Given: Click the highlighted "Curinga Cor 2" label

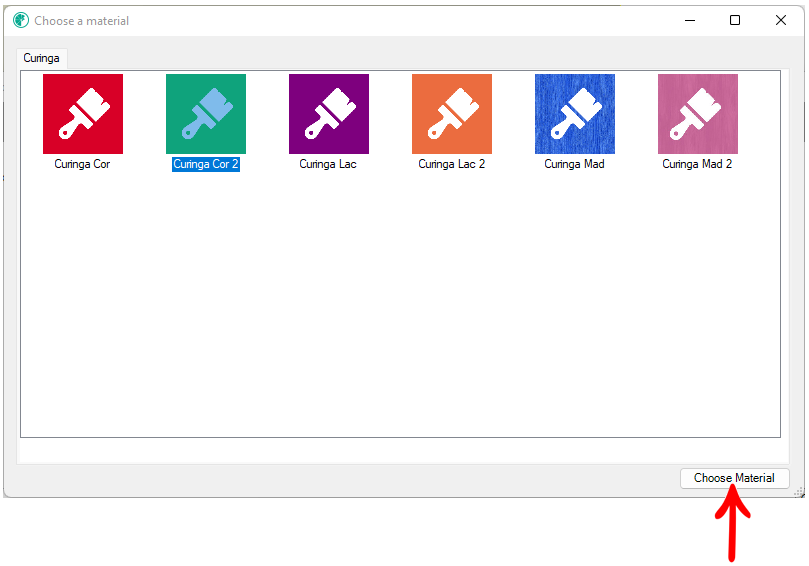Looking at the screenshot, I should pyautogui.click(x=206, y=164).
